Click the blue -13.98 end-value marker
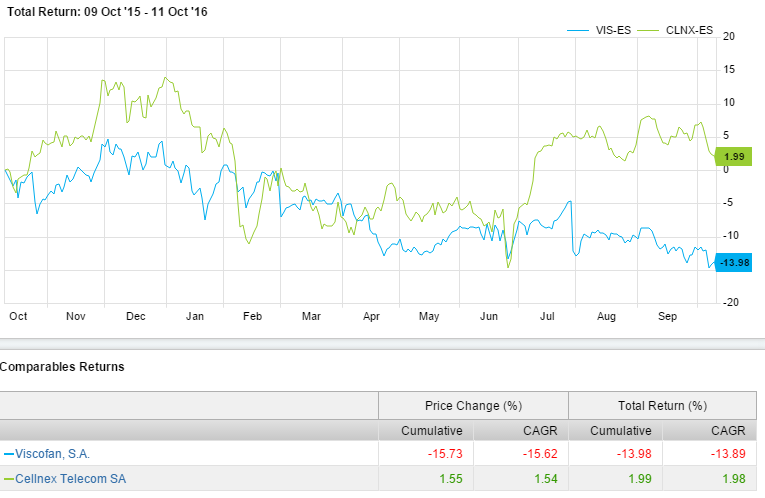The width and height of the screenshot is (765, 498). click(731, 261)
